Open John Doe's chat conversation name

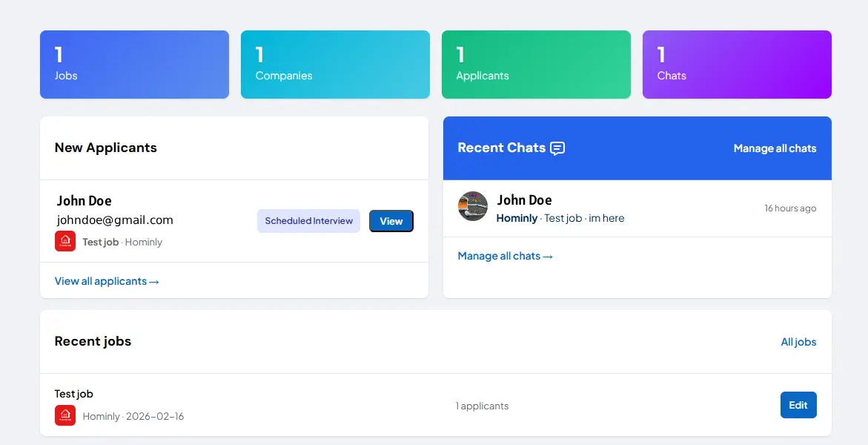[524, 200]
